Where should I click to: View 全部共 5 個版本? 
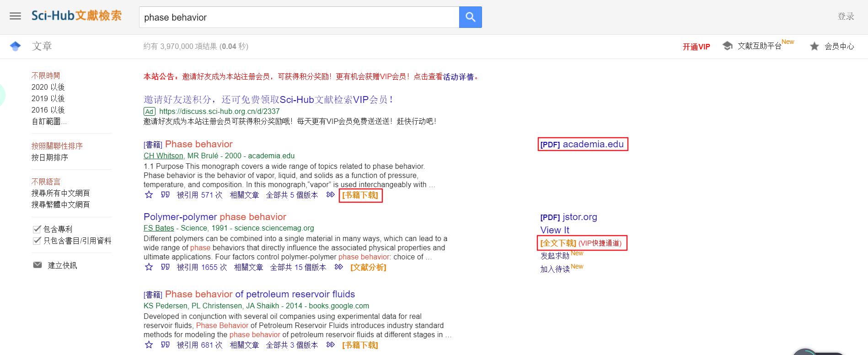292,195
